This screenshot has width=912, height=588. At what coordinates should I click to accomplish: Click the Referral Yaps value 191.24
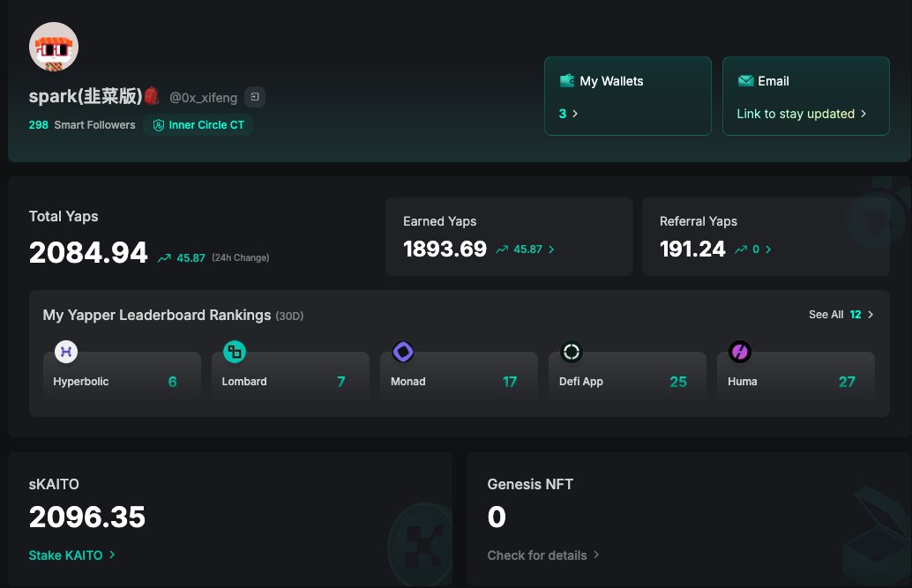click(x=692, y=249)
